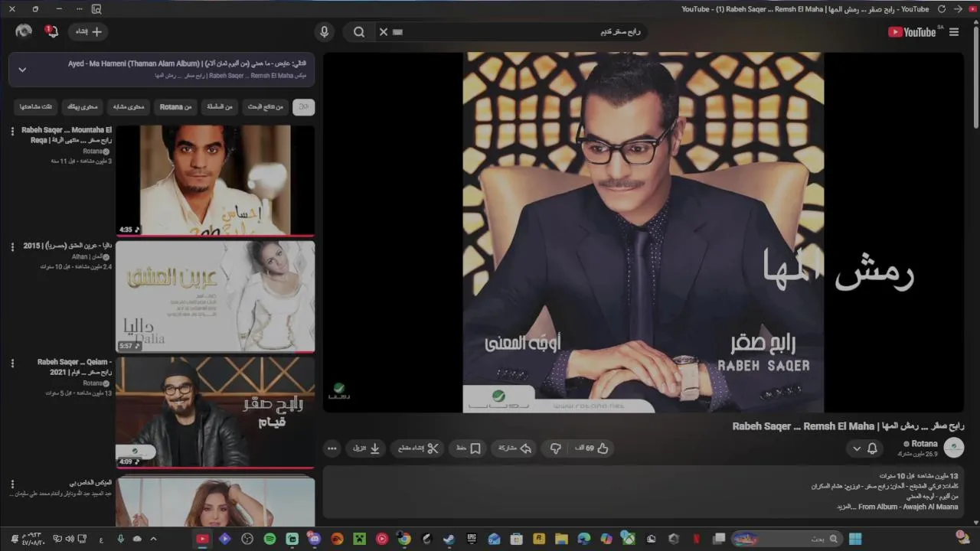The image size is (980, 551).
Task: Select the 'محتوى يهمّك' chip
Action: 82,107
